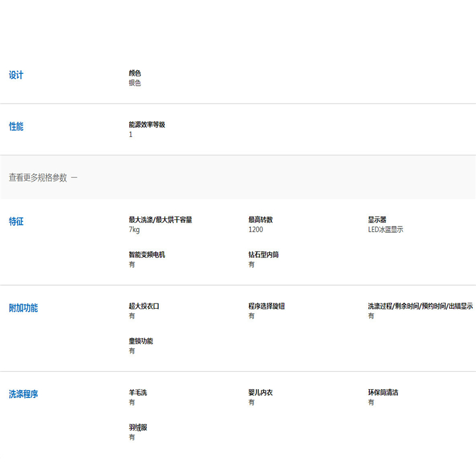Click the 能源效率等级 label
Screen dimensions: 476x476
pyautogui.click(x=147, y=124)
